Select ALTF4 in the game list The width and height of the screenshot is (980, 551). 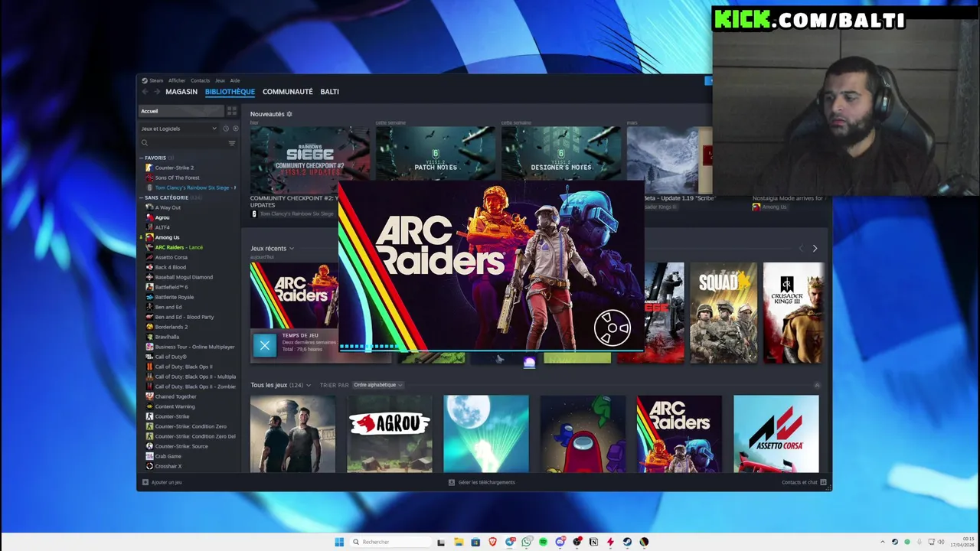[162, 227]
